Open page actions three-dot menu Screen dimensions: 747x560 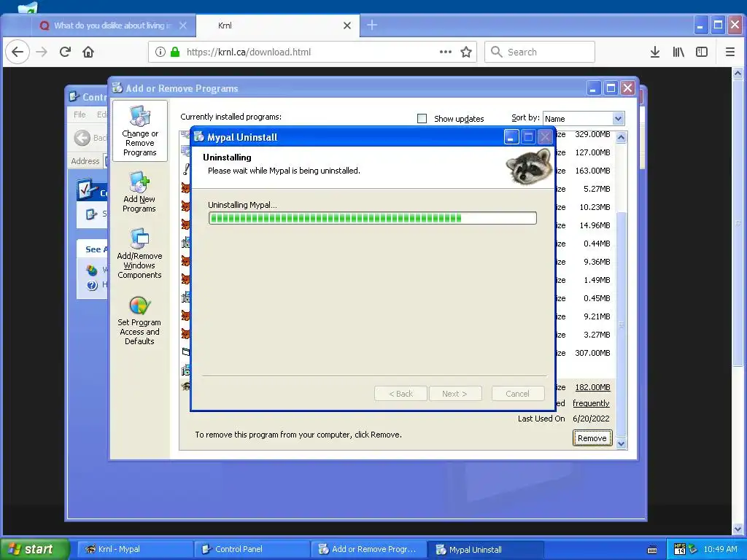[446, 52]
